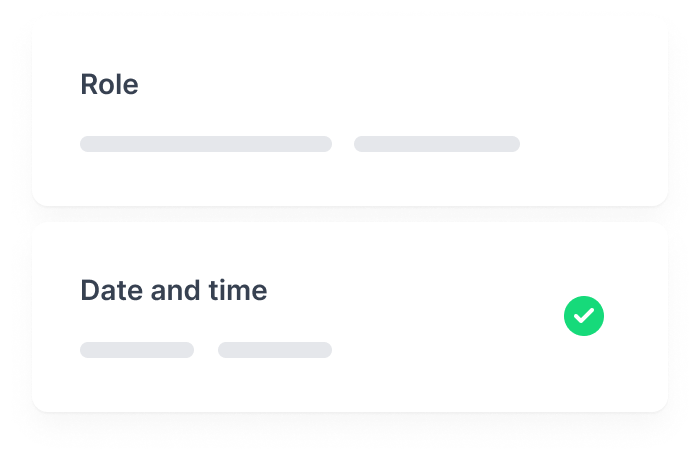Click the word time in the heading

pos(238,290)
